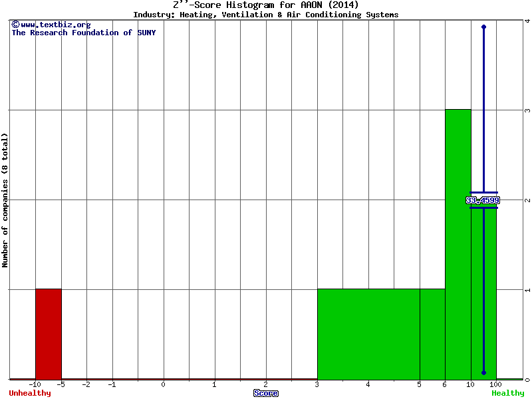Click the Industry subtitle text

click(265, 15)
